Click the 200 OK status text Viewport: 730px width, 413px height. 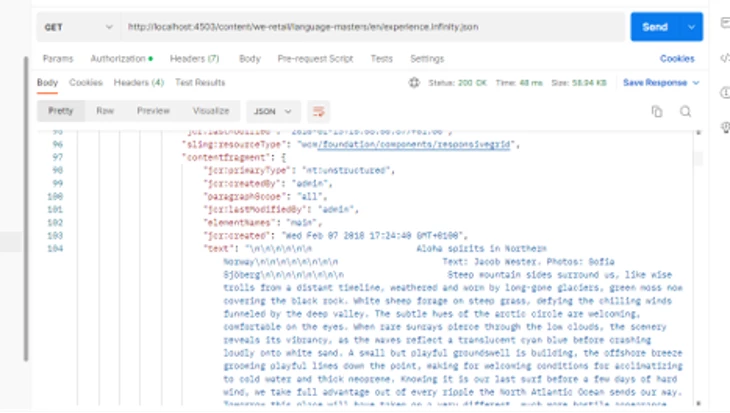tap(472, 83)
